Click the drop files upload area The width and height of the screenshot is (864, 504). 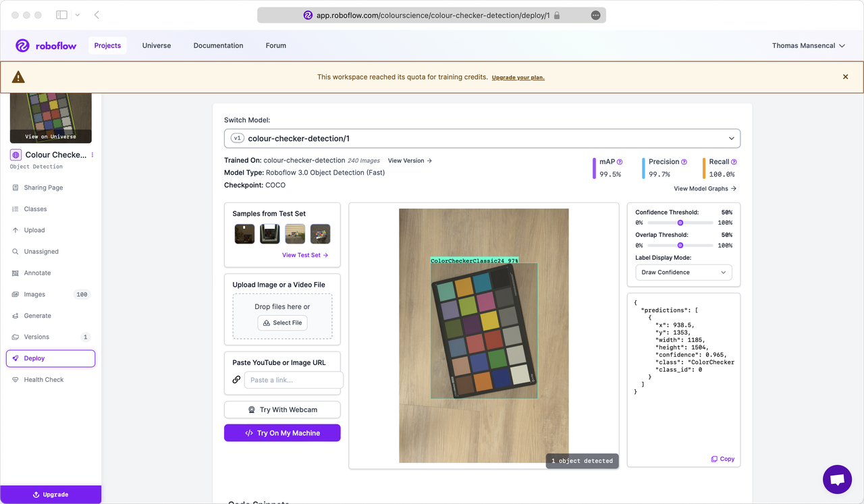point(282,316)
